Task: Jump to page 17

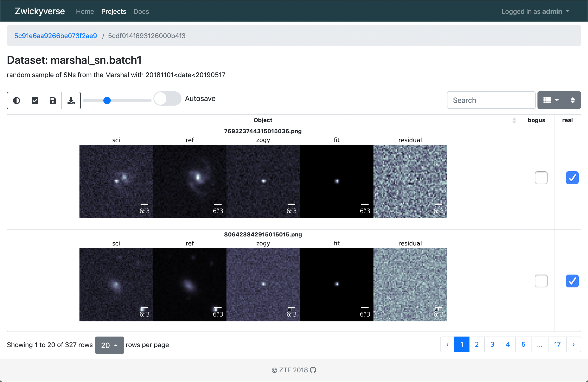Action: click(557, 345)
